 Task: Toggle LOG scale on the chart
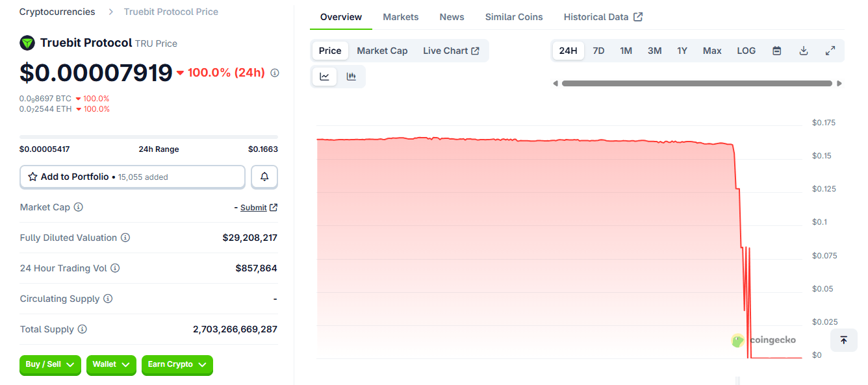tap(746, 50)
